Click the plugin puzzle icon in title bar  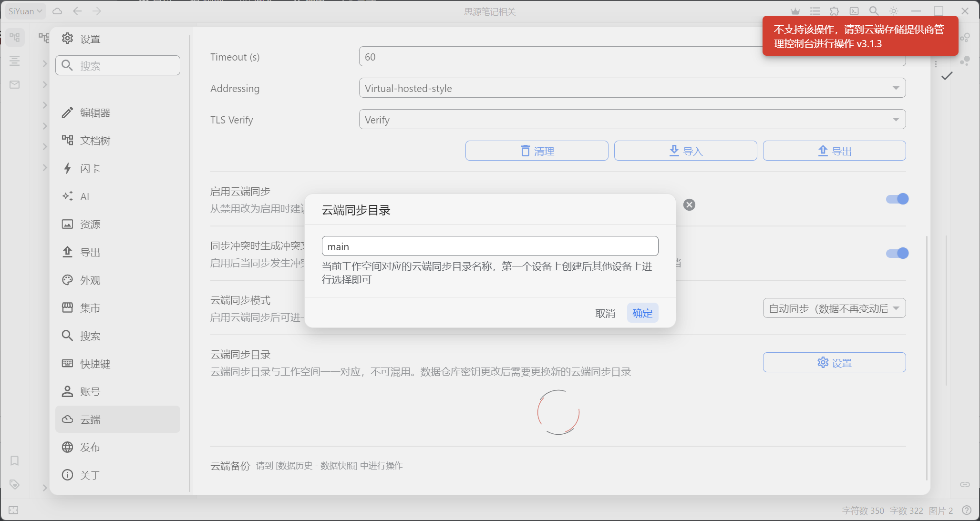(834, 11)
